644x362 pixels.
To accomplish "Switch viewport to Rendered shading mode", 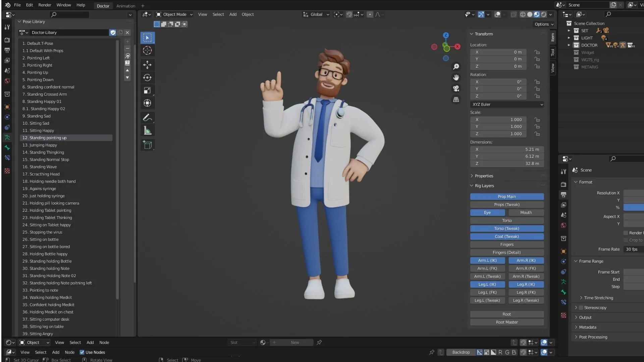I will pyautogui.click(x=544, y=15).
